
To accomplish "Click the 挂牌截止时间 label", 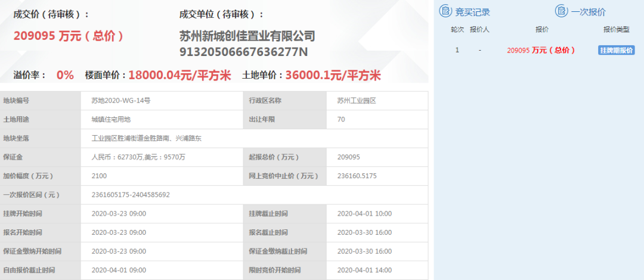I will pyautogui.click(x=268, y=214).
